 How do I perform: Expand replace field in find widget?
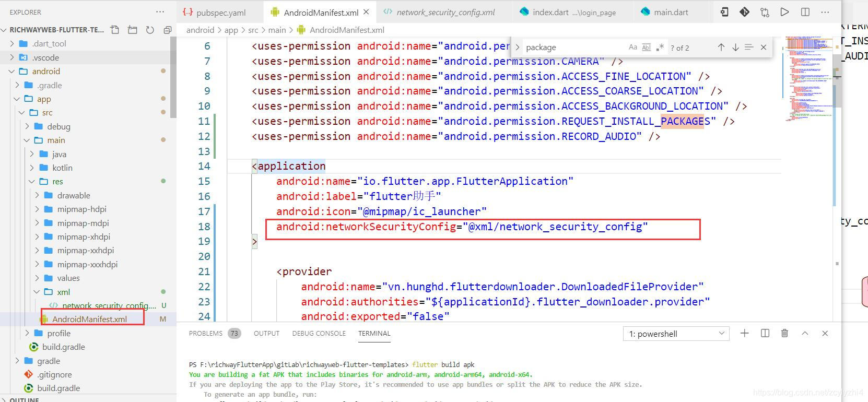(518, 47)
